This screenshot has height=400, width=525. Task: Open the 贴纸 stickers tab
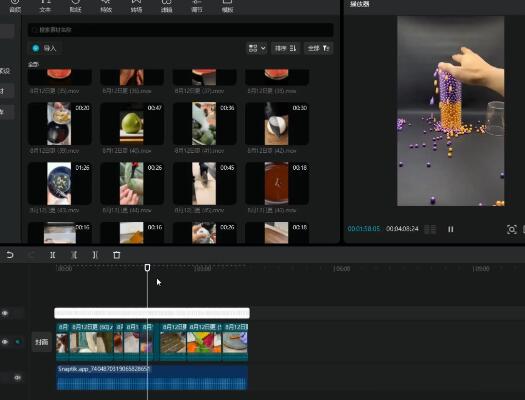75,6
